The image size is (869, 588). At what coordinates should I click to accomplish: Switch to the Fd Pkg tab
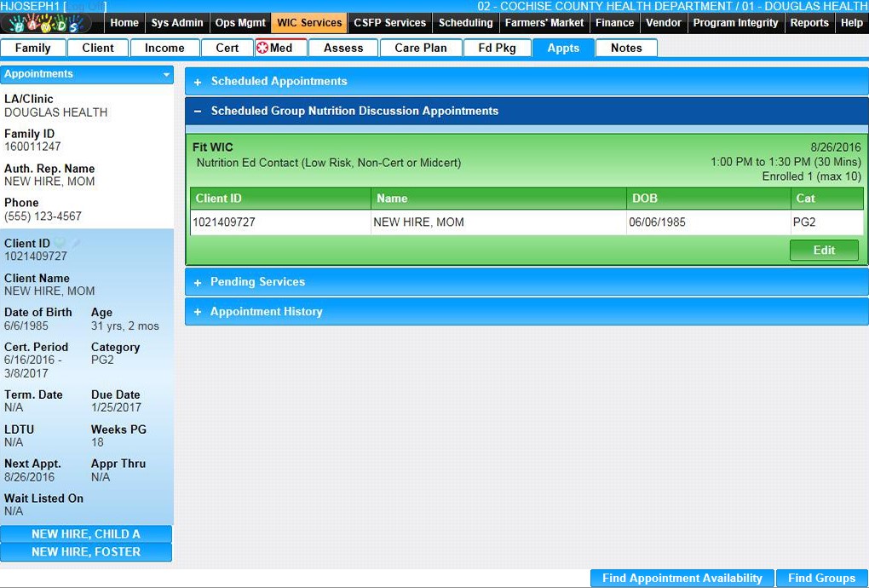pyautogui.click(x=497, y=48)
